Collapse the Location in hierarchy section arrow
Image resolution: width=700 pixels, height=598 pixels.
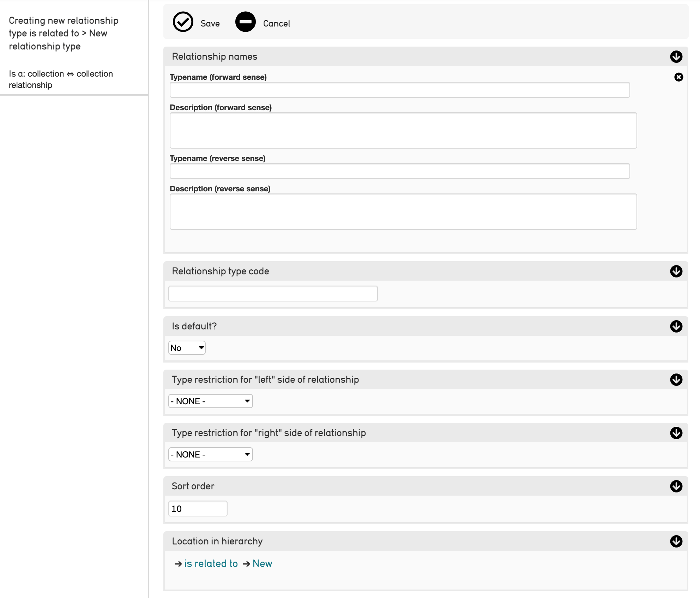pos(676,541)
